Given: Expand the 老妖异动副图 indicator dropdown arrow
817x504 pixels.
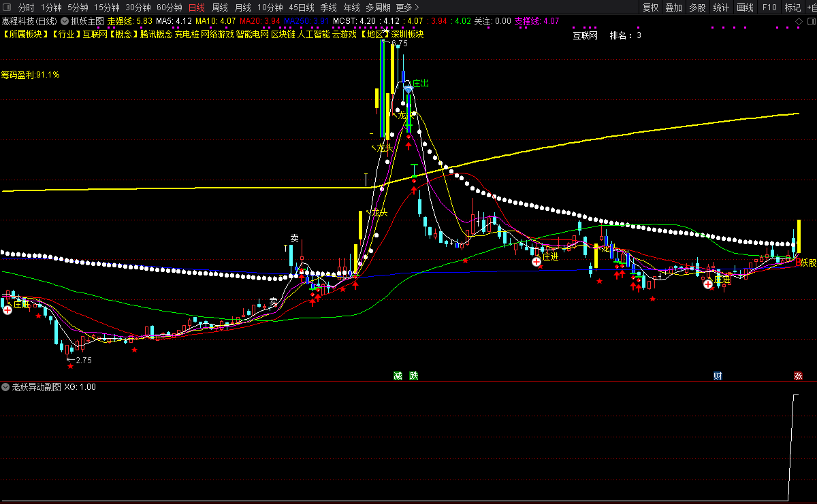Looking at the screenshot, I should point(6,387).
